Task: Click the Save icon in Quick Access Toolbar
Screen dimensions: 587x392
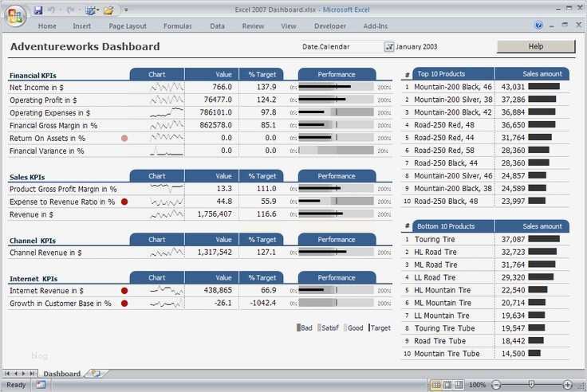Action: point(37,10)
